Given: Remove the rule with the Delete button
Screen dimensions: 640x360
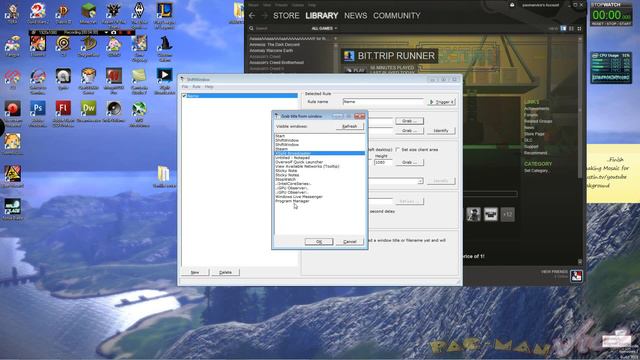Looking at the screenshot, I should coord(225,272).
